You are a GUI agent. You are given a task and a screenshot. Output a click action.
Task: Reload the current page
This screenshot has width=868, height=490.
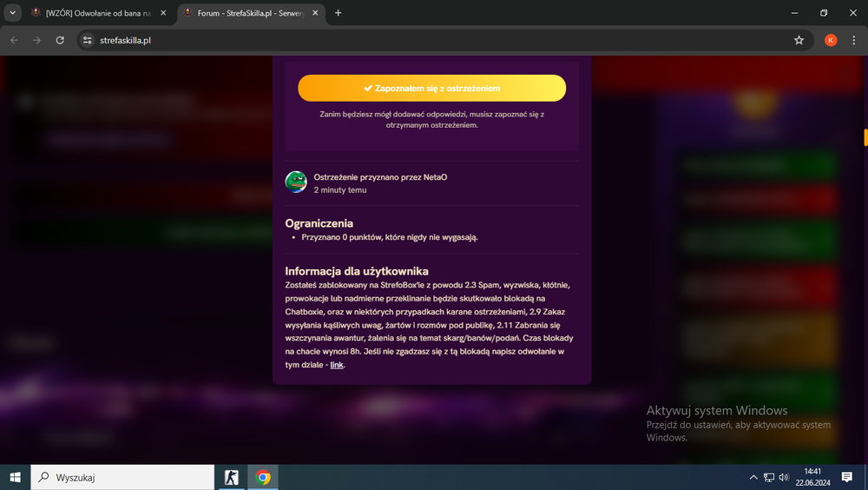pos(60,40)
